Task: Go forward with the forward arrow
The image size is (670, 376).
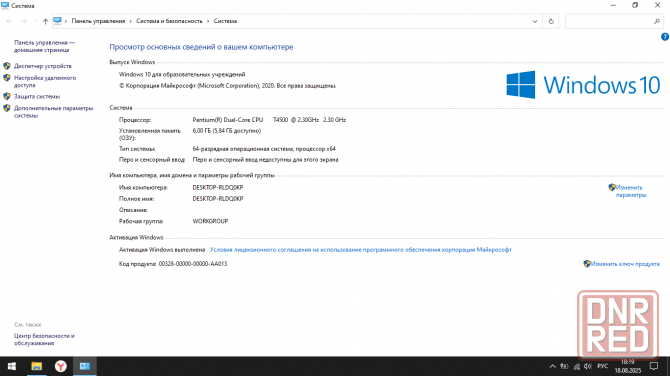Action: 24,21
